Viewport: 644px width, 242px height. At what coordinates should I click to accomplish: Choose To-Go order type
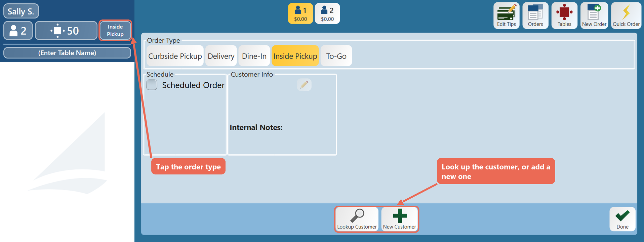[x=336, y=56]
